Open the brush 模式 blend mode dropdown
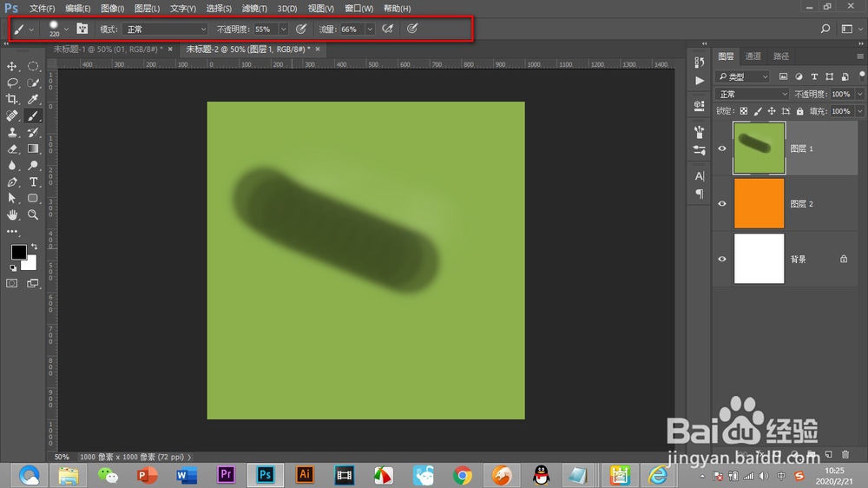 [164, 30]
